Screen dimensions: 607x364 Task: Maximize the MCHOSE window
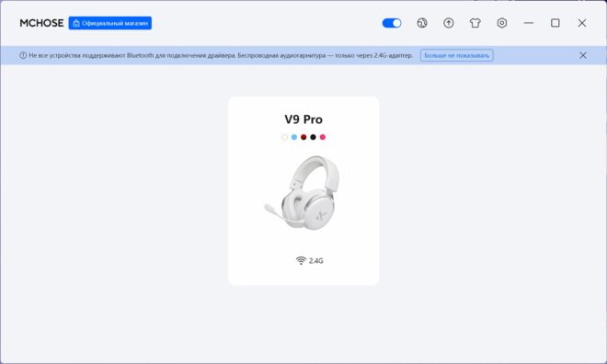pyautogui.click(x=555, y=23)
